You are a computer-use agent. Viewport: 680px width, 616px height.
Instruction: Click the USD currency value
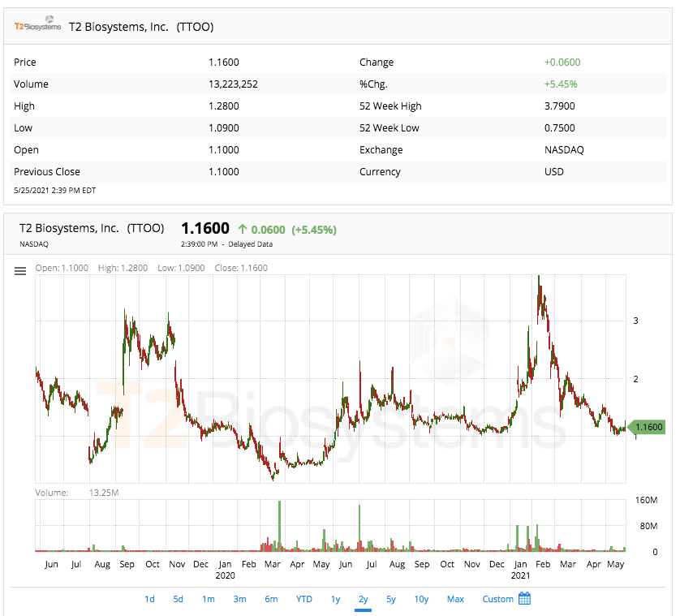554,172
